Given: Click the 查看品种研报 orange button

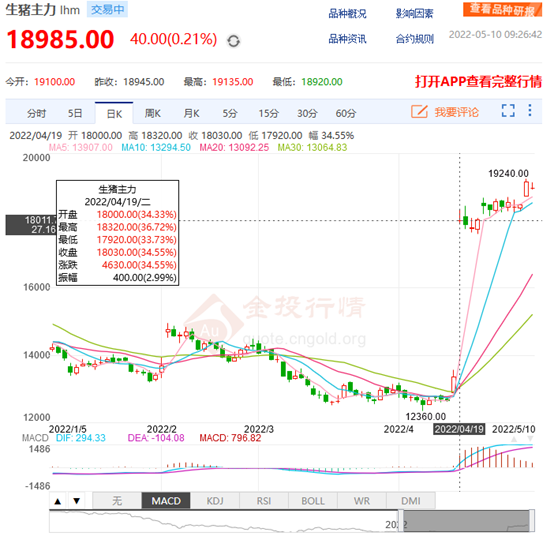Looking at the screenshot, I should pyautogui.click(x=502, y=10).
